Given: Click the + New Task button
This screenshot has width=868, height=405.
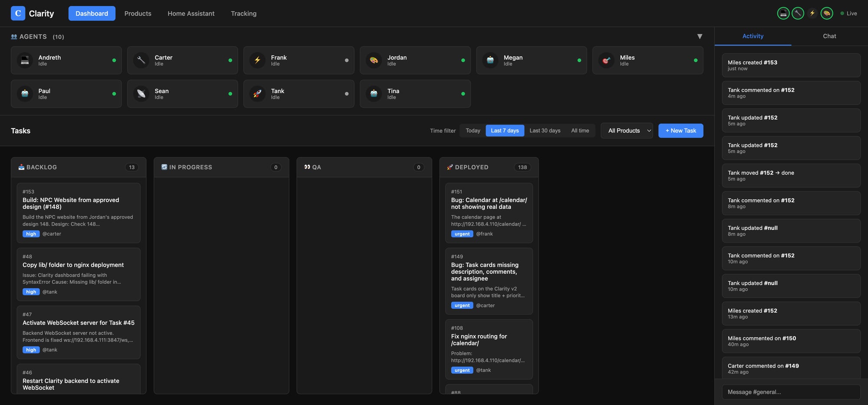Looking at the screenshot, I should (x=681, y=131).
